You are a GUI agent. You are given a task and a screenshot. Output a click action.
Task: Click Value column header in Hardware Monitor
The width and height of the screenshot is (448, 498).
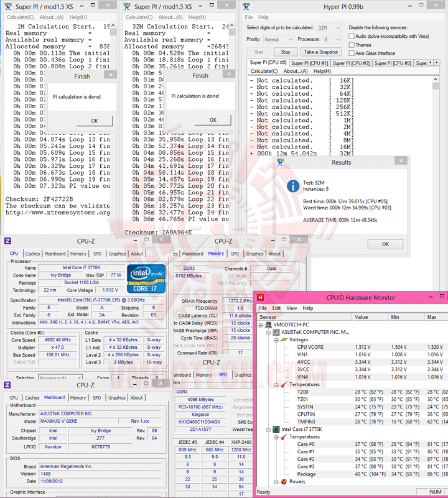pyautogui.click(x=370, y=317)
